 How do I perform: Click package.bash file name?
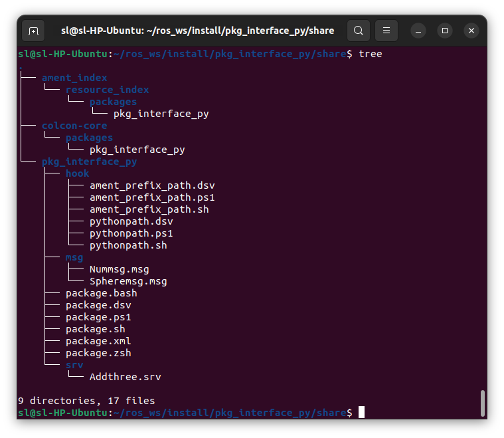point(101,294)
